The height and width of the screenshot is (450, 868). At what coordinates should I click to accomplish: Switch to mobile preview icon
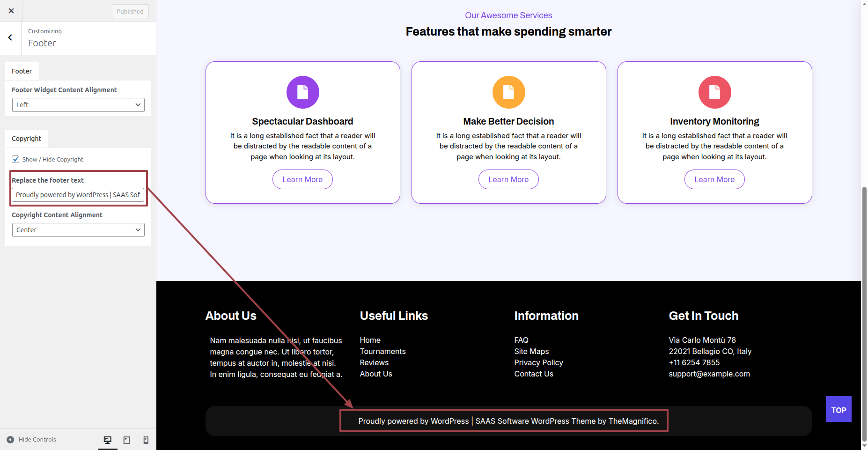click(146, 440)
